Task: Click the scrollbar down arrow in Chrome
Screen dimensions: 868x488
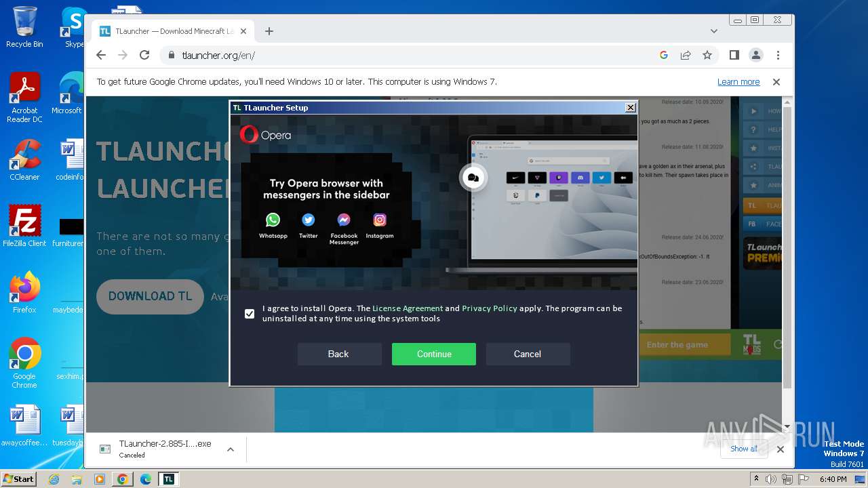Action: (x=787, y=427)
